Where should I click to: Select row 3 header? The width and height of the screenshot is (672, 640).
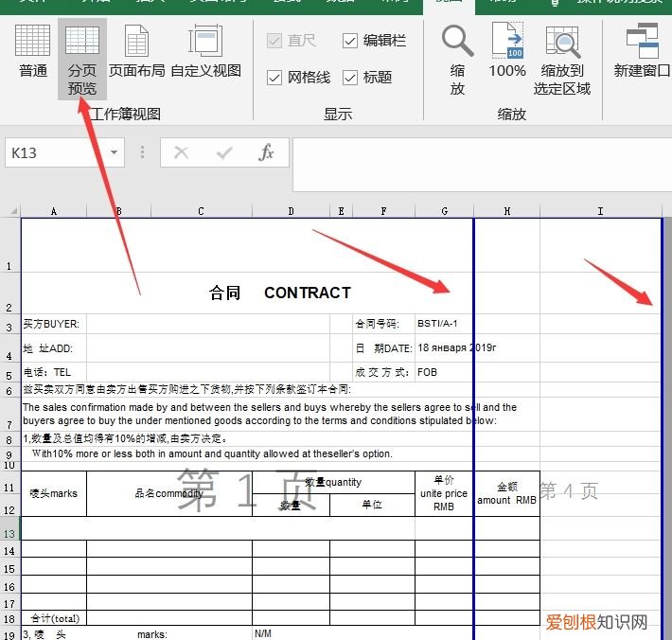(9, 325)
